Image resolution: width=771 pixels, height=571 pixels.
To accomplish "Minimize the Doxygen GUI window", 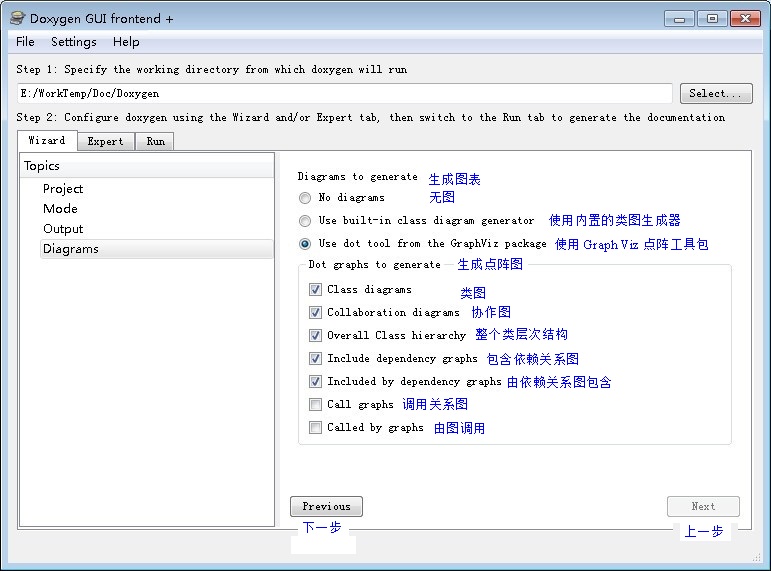I will pyautogui.click(x=680, y=19).
